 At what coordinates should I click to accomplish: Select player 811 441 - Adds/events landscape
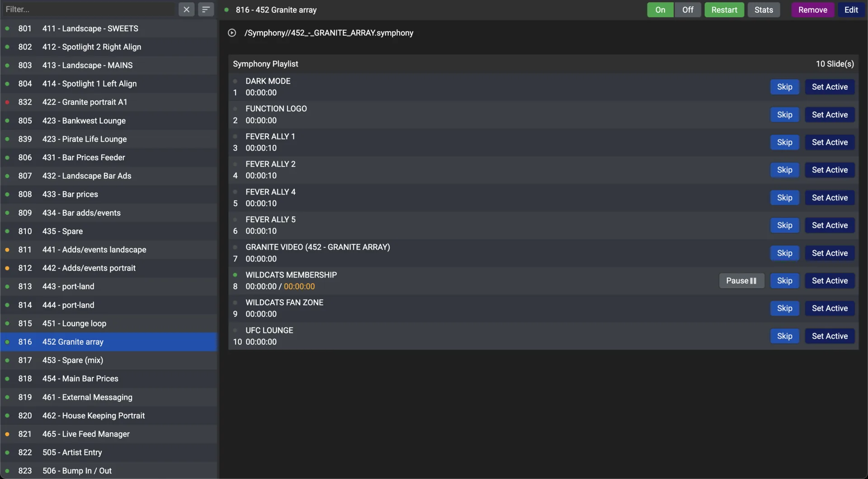coord(109,250)
